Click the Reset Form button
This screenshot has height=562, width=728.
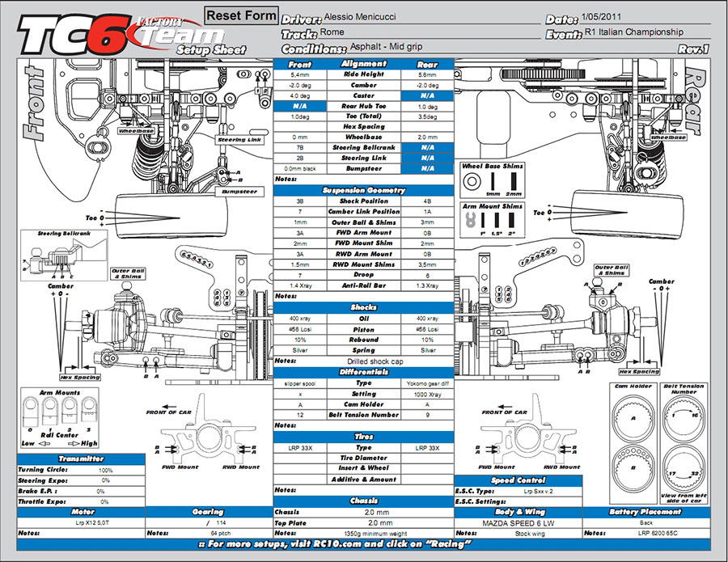pyautogui.click(x=241, y=15)
